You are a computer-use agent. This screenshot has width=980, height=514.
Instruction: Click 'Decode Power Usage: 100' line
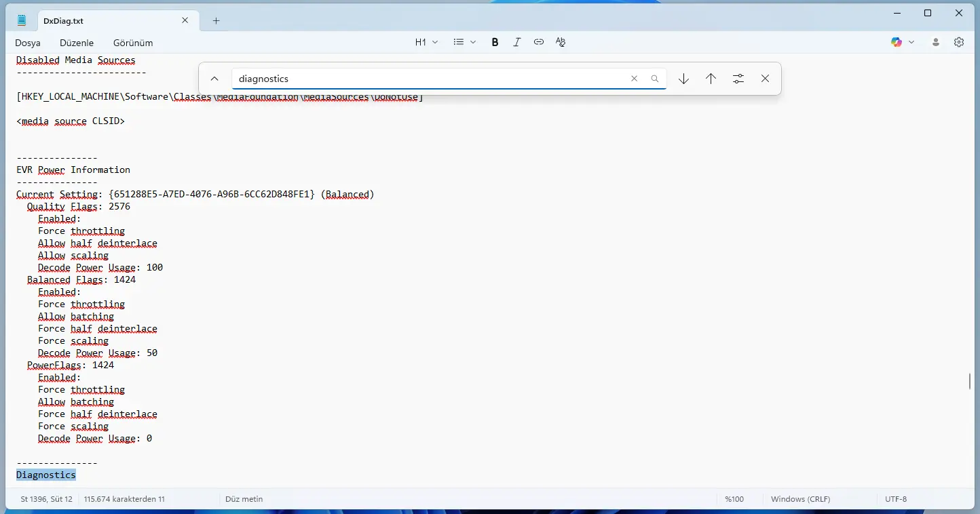[x=100, y=267]
